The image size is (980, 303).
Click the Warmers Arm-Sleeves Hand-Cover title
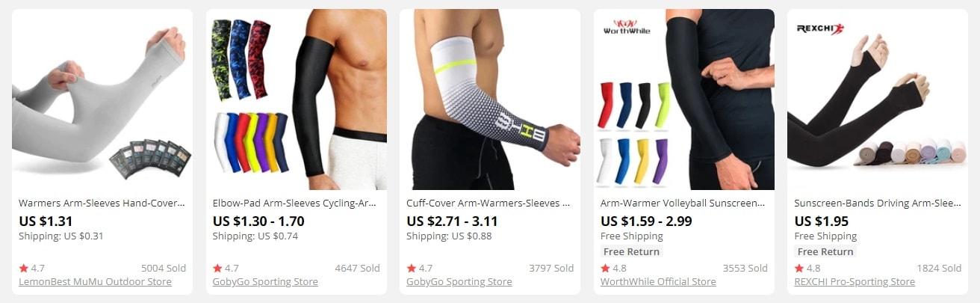[102, 203]
